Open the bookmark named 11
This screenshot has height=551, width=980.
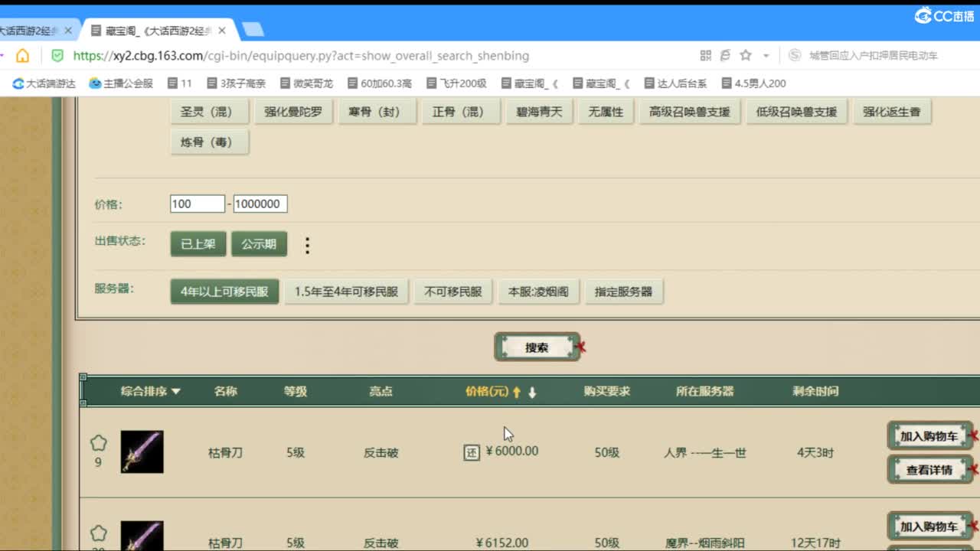pos(180,83)
